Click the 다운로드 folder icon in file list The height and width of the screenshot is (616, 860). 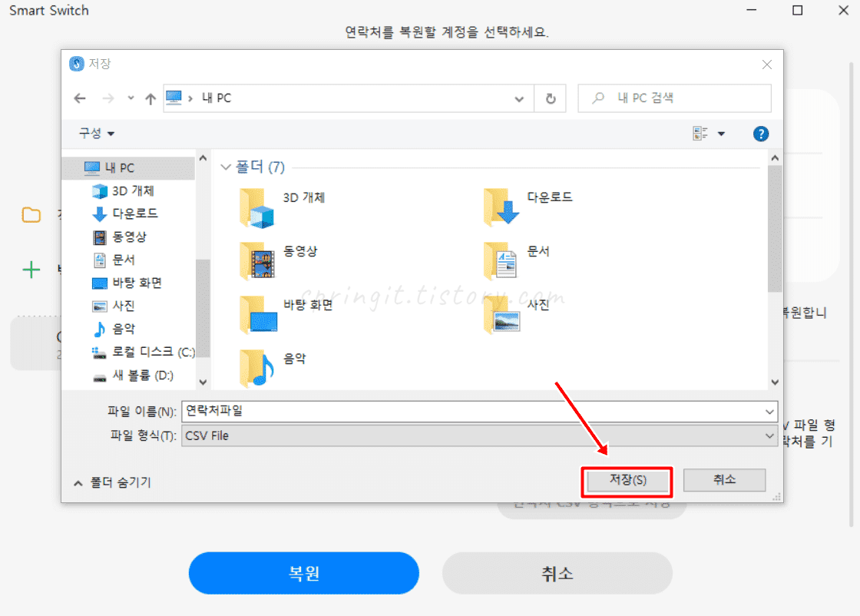[x=501, y=207]
